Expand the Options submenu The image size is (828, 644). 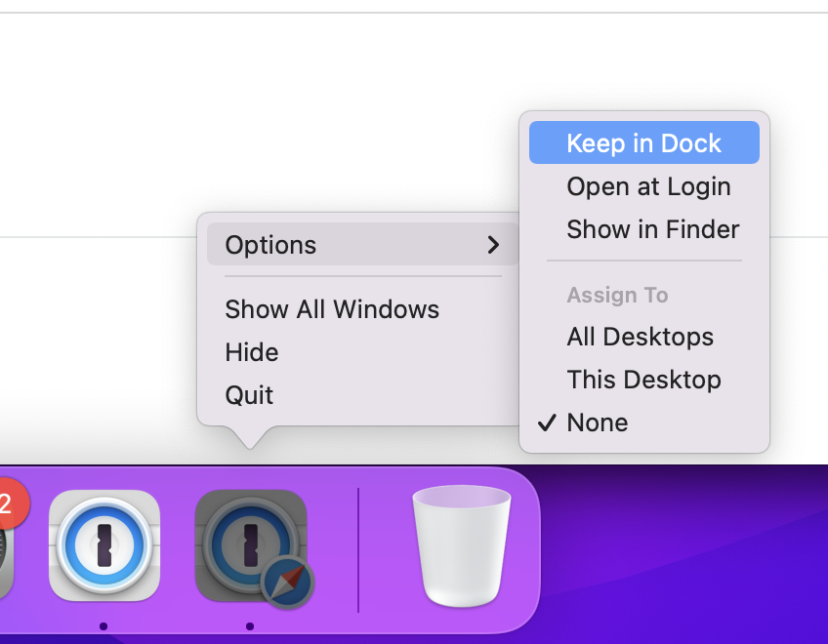(270, 245)
